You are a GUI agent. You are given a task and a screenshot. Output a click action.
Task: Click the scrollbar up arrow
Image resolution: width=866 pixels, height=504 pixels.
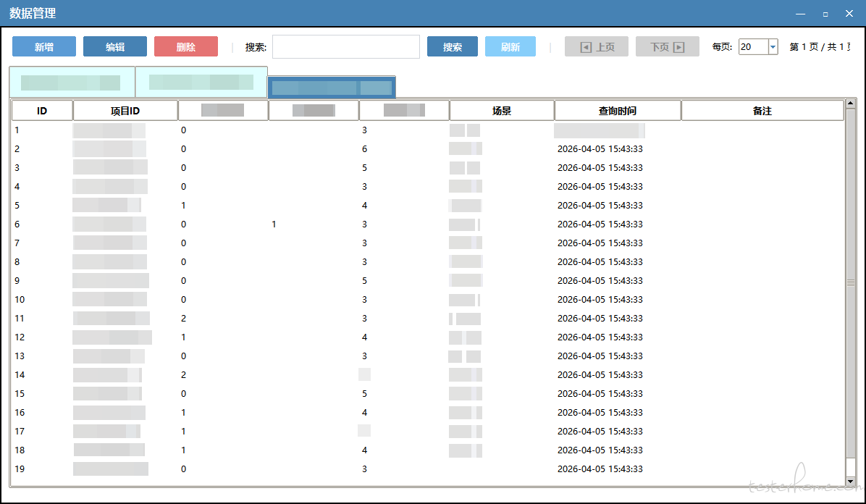pyautogui.click(x=851, y=104)
